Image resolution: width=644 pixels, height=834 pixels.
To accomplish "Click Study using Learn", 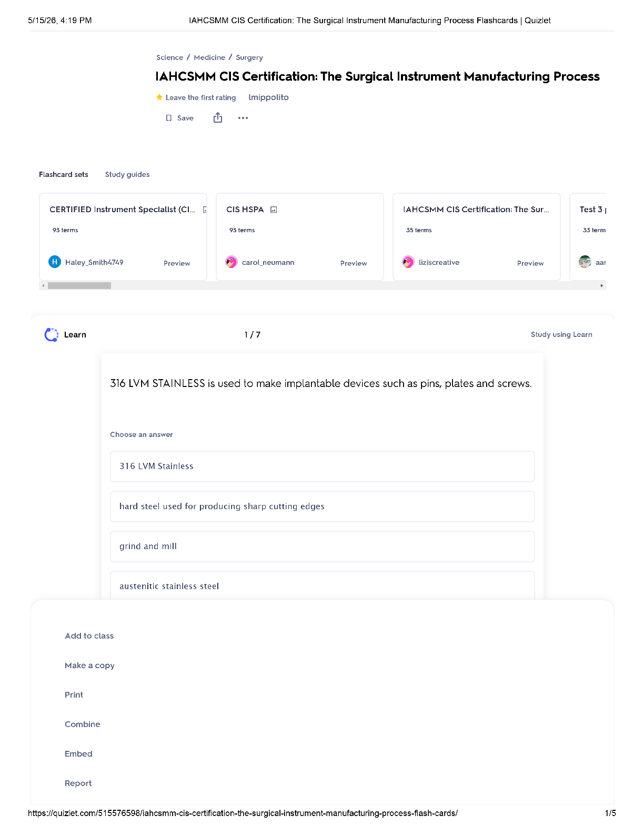I will coord(561,334).
